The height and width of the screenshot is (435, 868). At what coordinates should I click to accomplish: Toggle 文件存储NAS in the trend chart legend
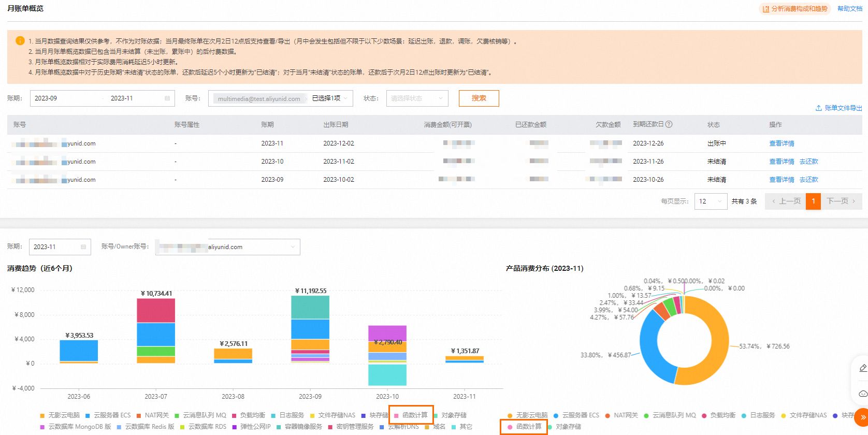tap(332, 415)
